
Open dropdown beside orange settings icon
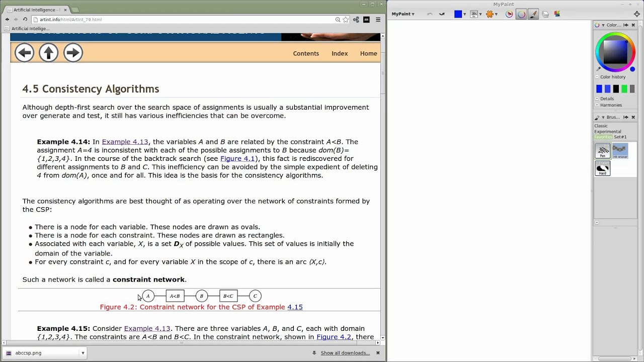click(x=496, y=14)
